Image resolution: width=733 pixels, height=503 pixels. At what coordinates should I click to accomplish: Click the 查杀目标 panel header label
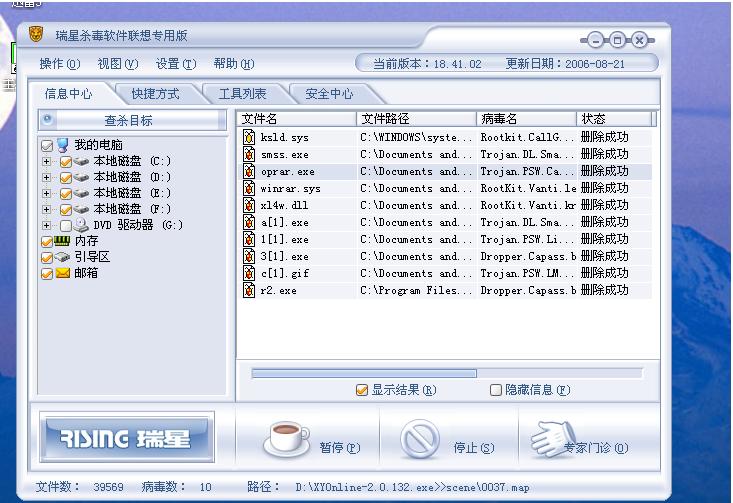[129, 121]
